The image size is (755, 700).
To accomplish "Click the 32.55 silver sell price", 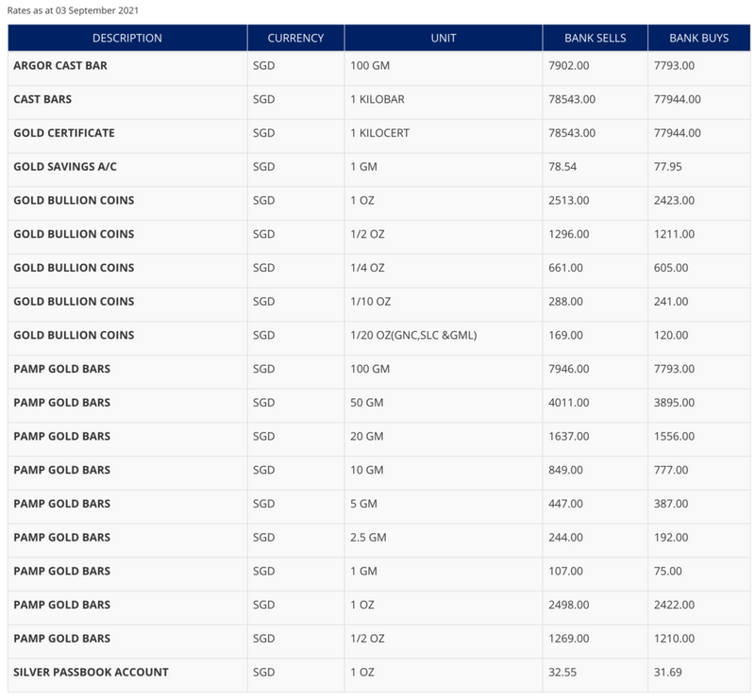I will tap(562, 672).
